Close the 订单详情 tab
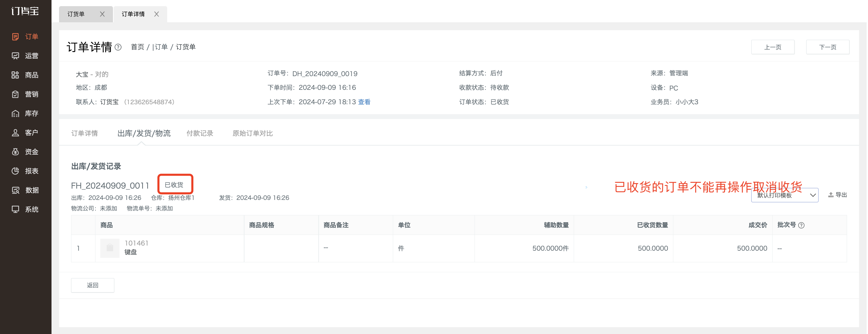This screenshot has height=334, width=868. coord(157,14)
